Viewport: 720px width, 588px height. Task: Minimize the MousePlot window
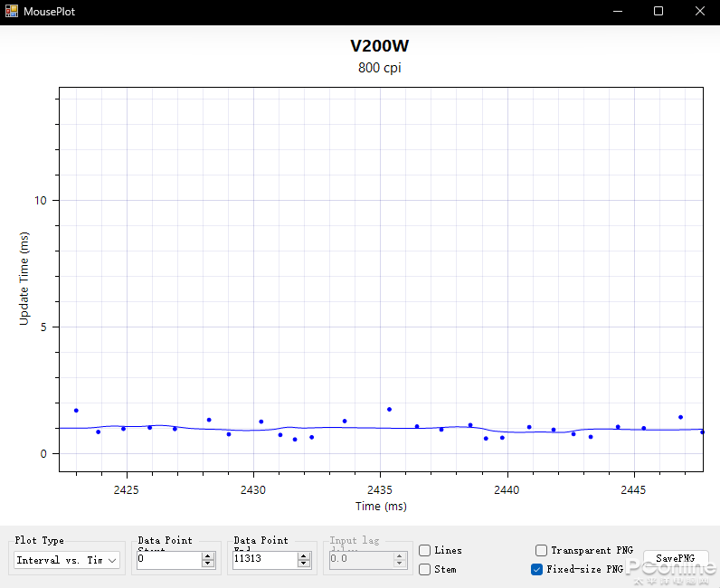[618, 11]
